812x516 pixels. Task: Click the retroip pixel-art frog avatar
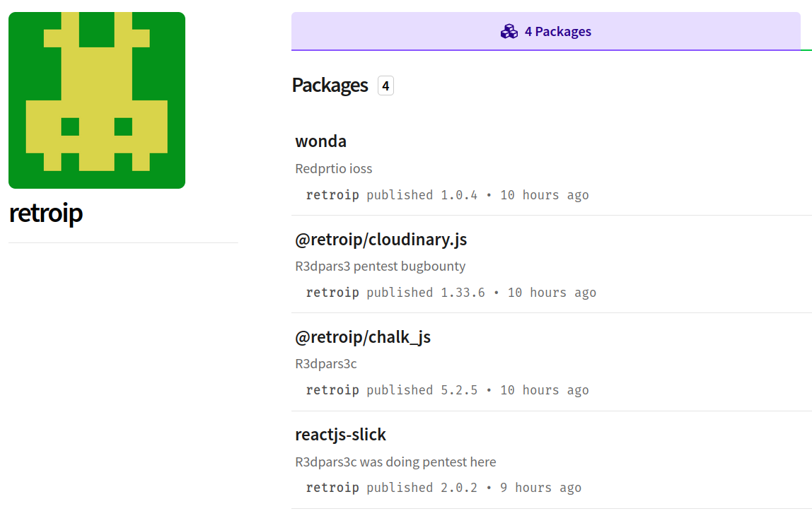97,100
